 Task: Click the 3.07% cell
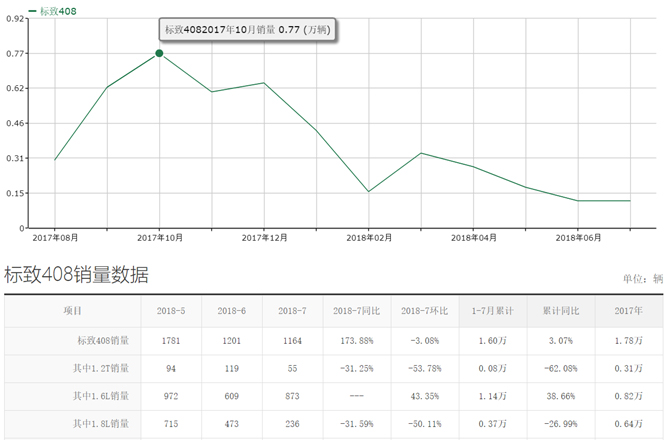tap(561, 341)
